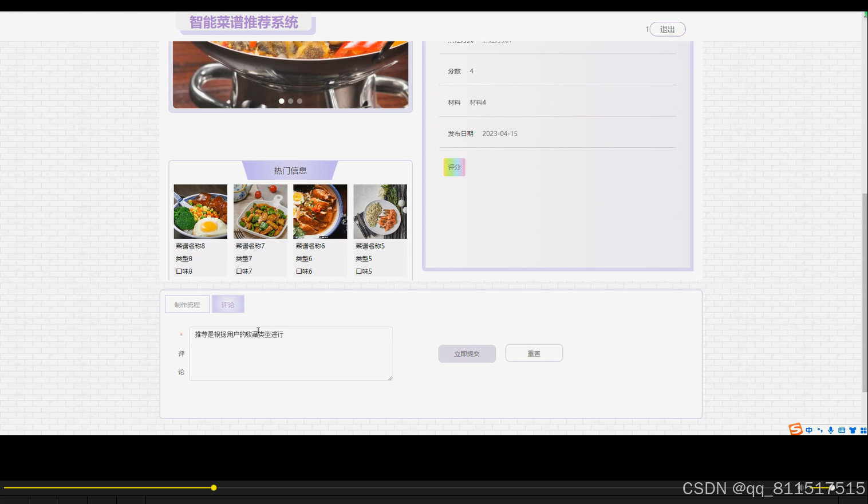Click inside the 评论 comment textarea
Screen dimensions: 868x504
(x=291, y=353)
